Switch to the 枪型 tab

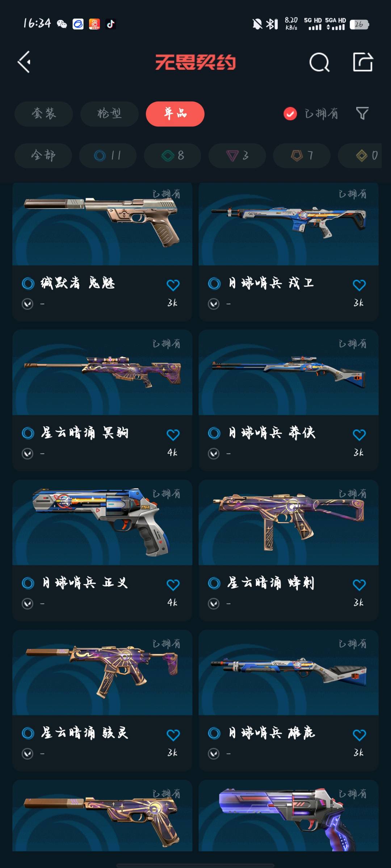pos(109,114)
